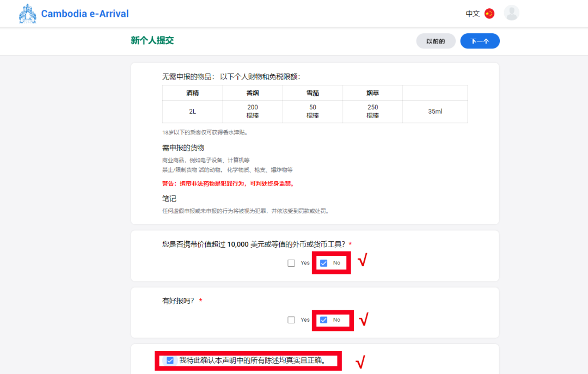
Task: Go back with the 以前的 button
Action: click(x=436, y=41)
